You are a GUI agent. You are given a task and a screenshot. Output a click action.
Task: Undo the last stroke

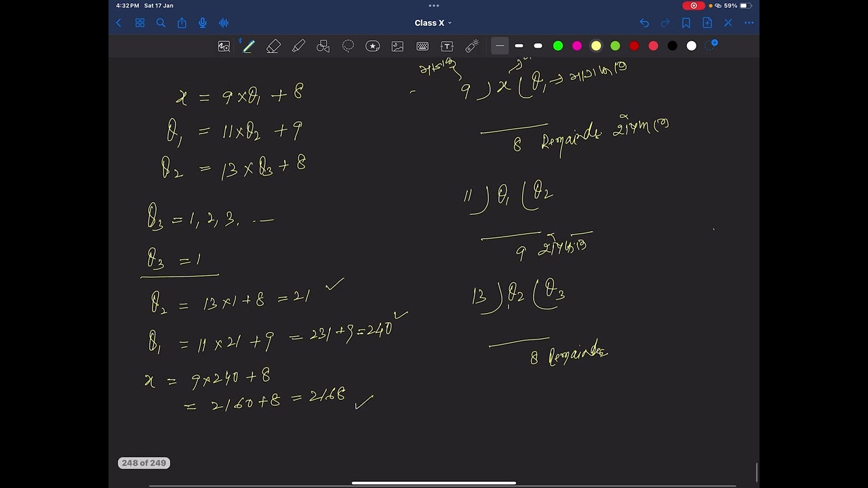644,23
